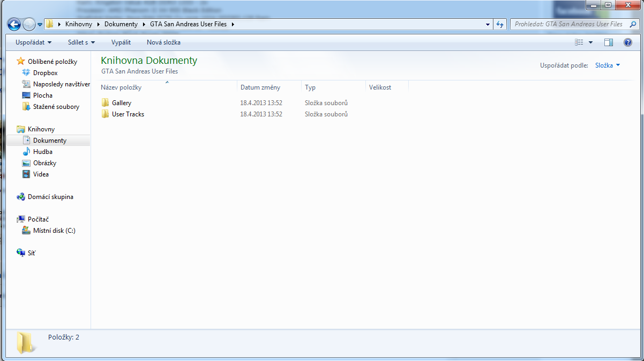Expand arrow after GTA San Andreas User Files
This screenshot has height=361, width=644.
coord(233,24)
